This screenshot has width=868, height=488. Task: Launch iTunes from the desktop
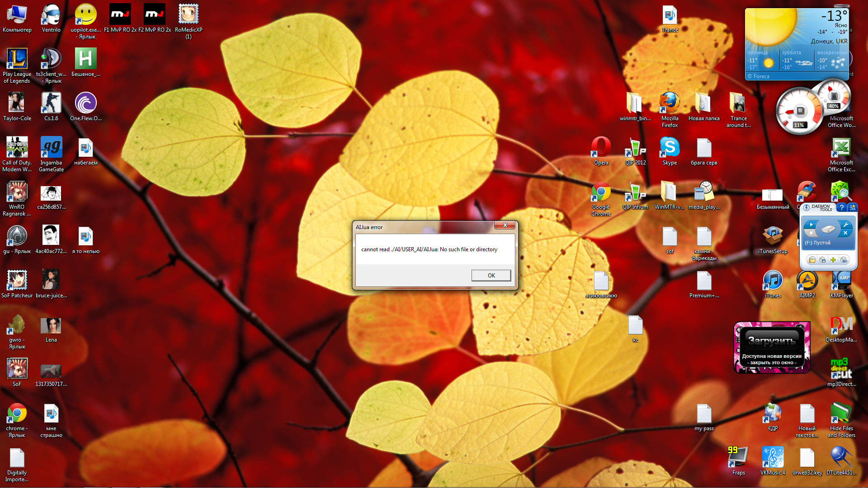pos(773,284)
